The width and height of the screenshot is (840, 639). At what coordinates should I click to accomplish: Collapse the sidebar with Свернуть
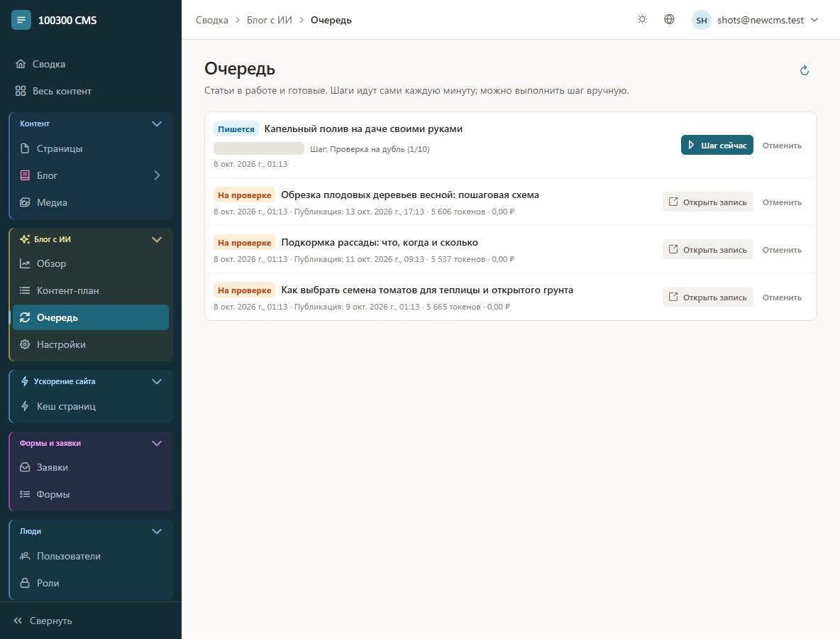coord(43,621)
